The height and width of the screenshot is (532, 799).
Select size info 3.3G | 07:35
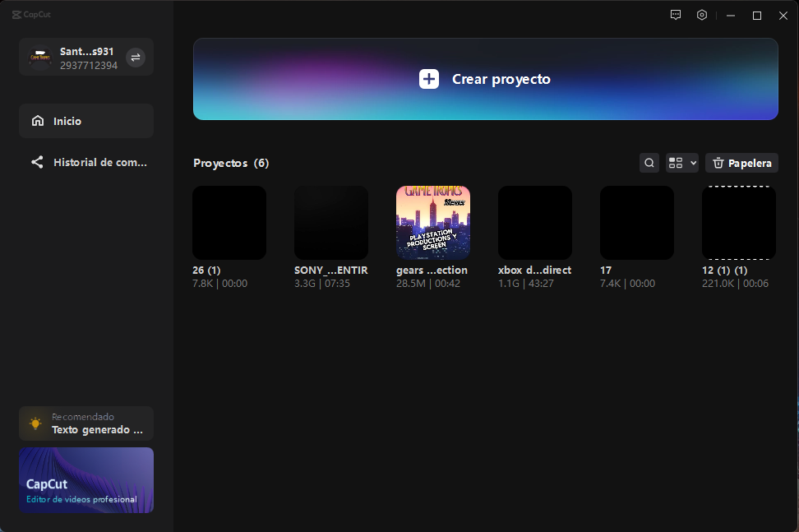point(322,284)
